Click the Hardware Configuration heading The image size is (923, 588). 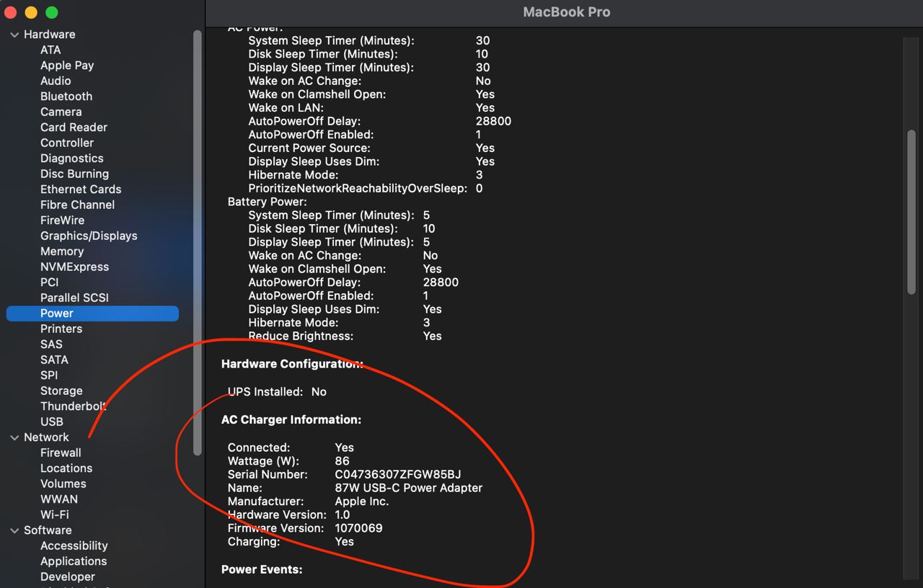[292, 364]
